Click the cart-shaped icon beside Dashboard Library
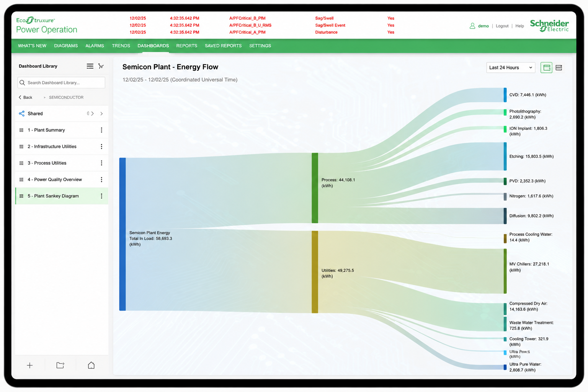This screenshot has height=392, width=588. pos(101,66)
